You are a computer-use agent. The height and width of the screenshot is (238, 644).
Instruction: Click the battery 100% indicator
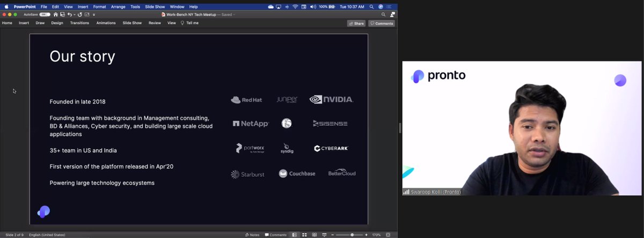pyautogui.click(x=327, y=6)
